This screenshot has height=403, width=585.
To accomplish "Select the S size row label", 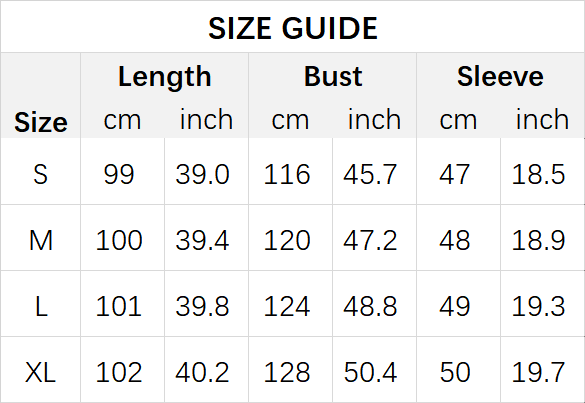I will (x=41, y=174).
